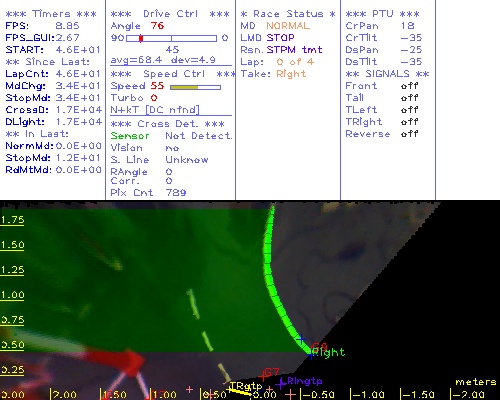The width and height of the screenshot is (500, 400).
Task: Click the Sensor label in Cross Det.
Action: (x=130, y=136)
